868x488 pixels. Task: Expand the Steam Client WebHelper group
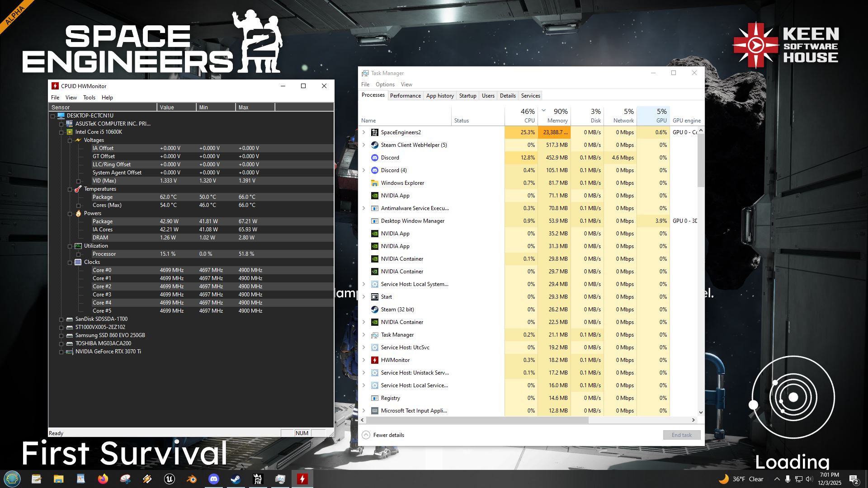[x=364, y=145]
